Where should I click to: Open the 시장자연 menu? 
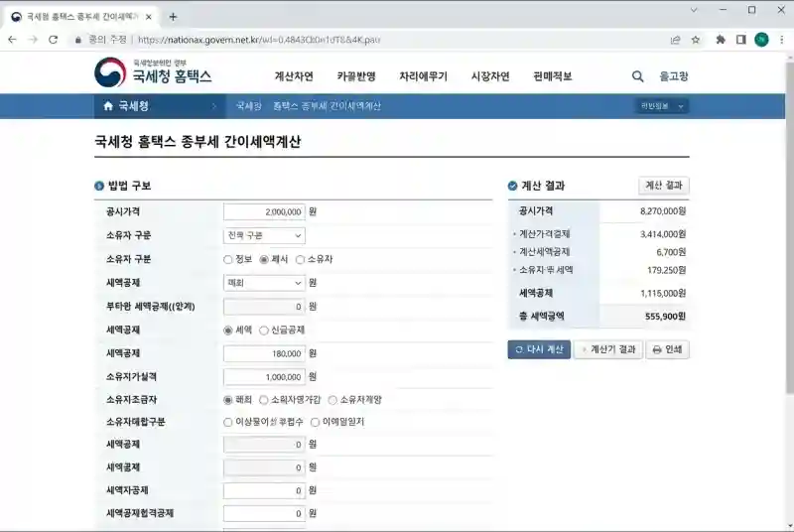click(x=490, y=76)
